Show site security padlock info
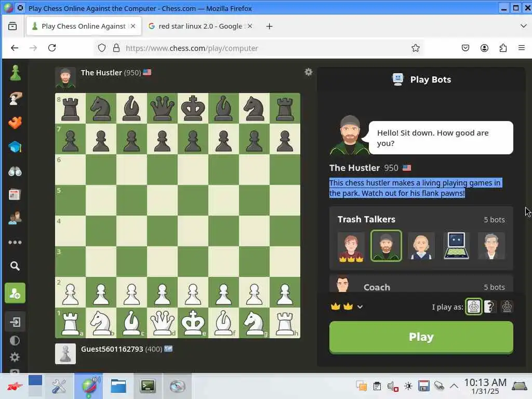 pyautogui.click(x=116, y=48)
